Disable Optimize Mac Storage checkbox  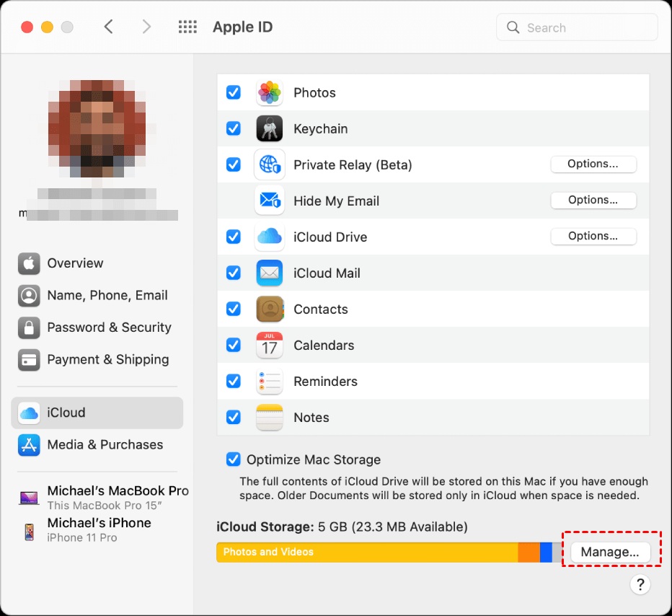(234, 459)
